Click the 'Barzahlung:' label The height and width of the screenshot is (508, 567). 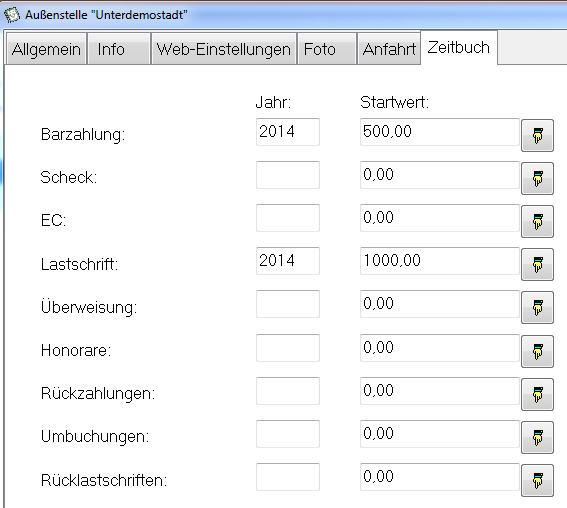point(83,135)
